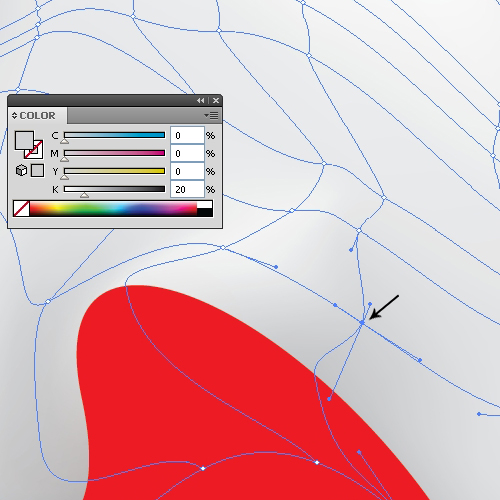500x500 pixels.
Task: Cycle panel view using arrows beside COLOR
Action: (x=14, y=115)
